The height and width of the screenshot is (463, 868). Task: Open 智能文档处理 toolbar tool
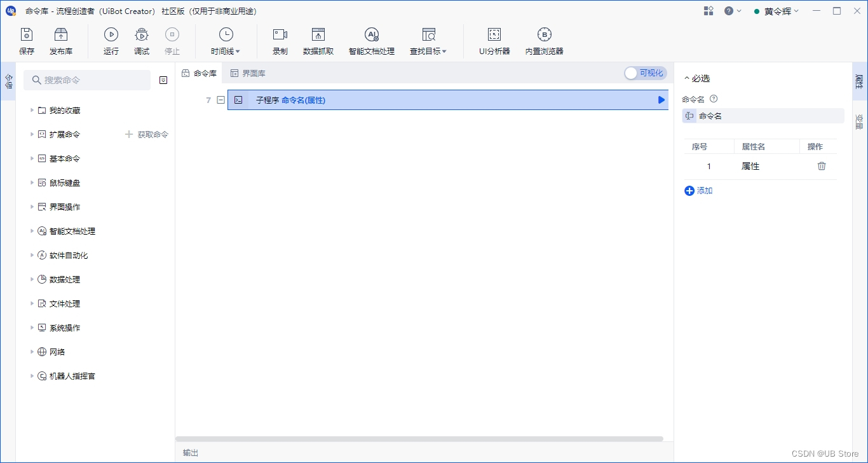[372, 41]
